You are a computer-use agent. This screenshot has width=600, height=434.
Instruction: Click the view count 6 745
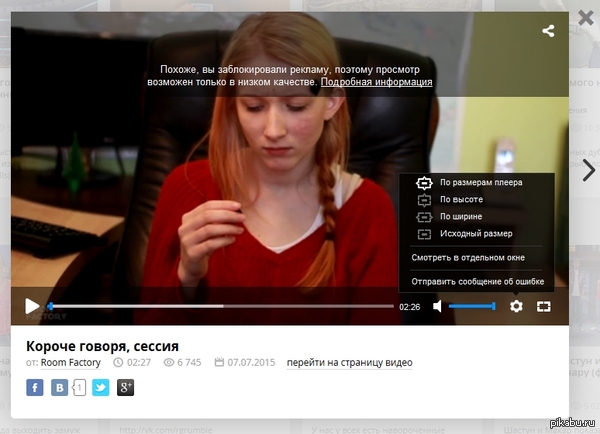[x=189, y=362]
